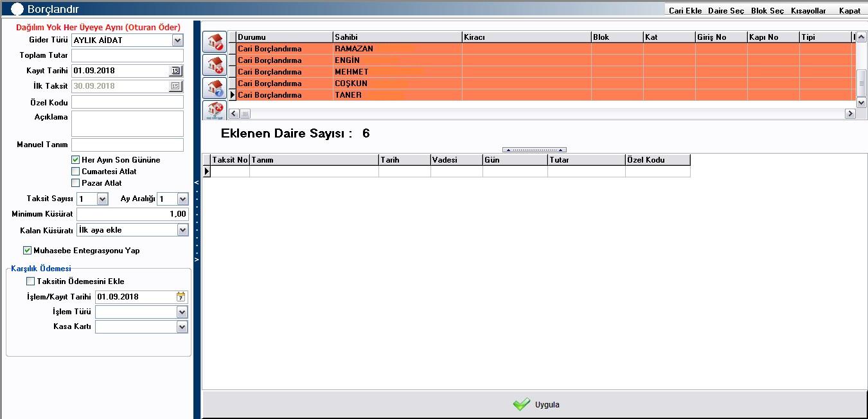Click the horizontal splitter handle above Taksit table
Viewport: 868px width, 419px height.
click(534, 150)
